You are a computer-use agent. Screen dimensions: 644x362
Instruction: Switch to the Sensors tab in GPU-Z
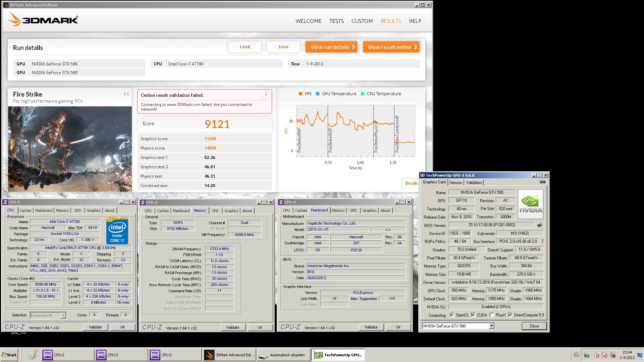pos(456,183)
